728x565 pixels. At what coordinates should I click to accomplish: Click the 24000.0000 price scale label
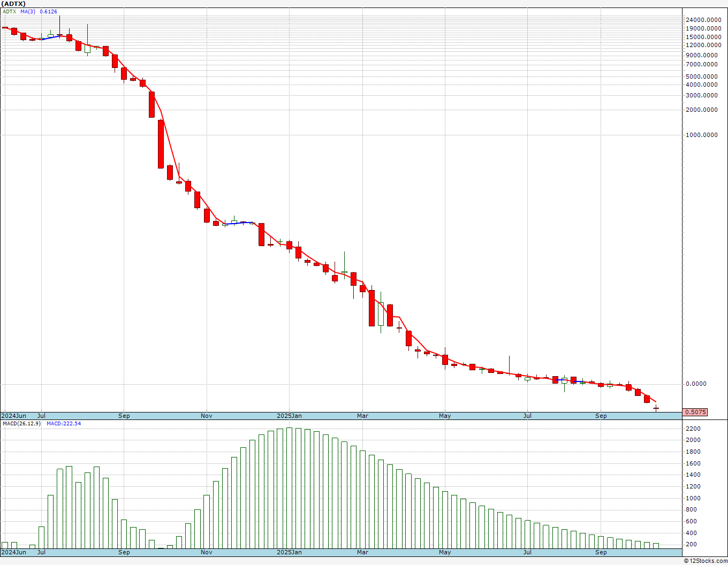pos(704,20)
